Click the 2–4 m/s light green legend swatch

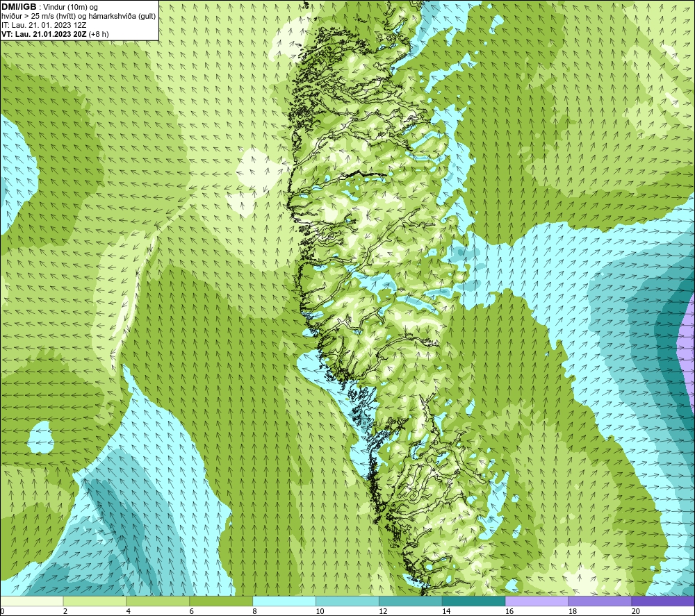[95, 601]
